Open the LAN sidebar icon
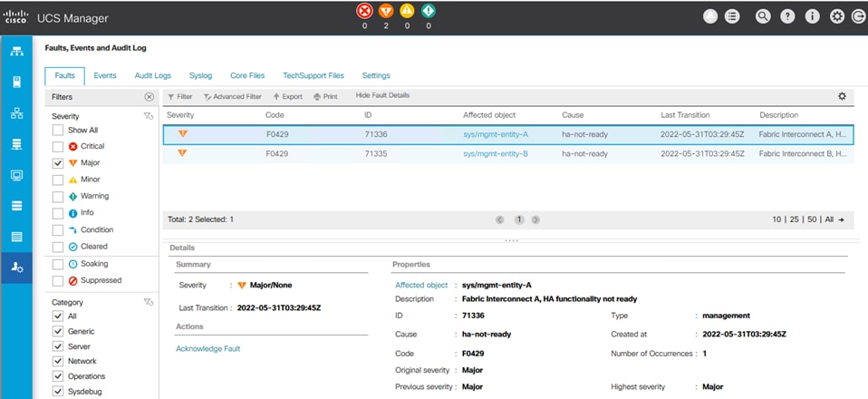This screenshot has width=868, height=399. click(17, 113)
